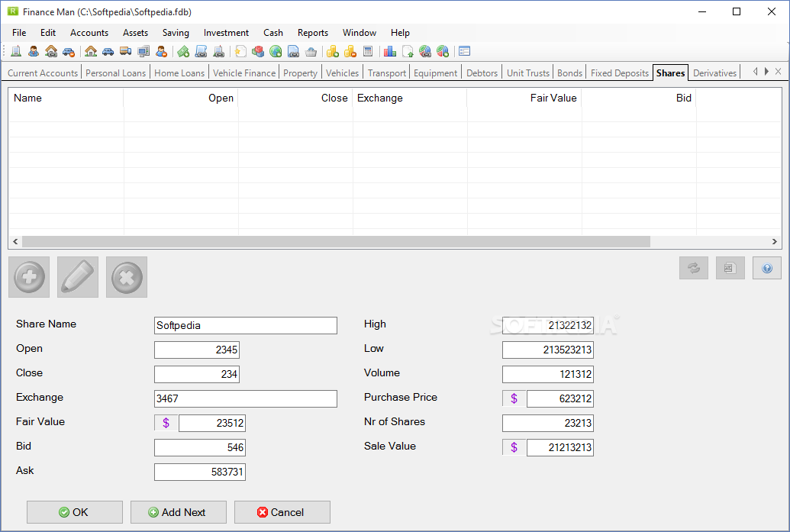Screen dimensions: 790x532
Task: Click the house with printer toolbar icon
Action: coord(51,51)
